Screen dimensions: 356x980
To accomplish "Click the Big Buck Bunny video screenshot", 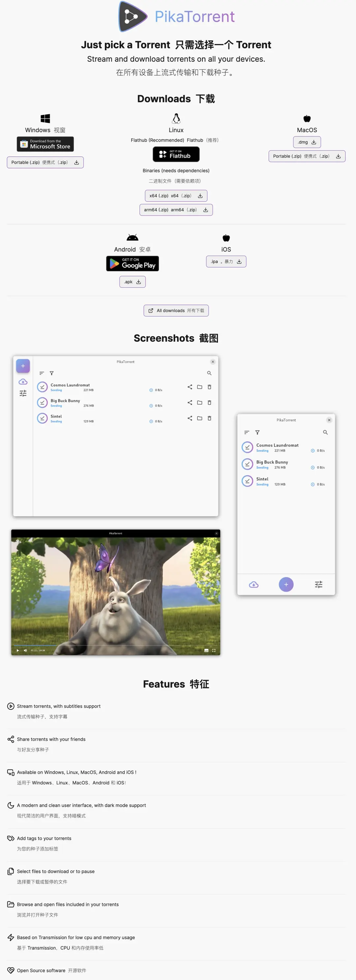I will tap(116, 592).
